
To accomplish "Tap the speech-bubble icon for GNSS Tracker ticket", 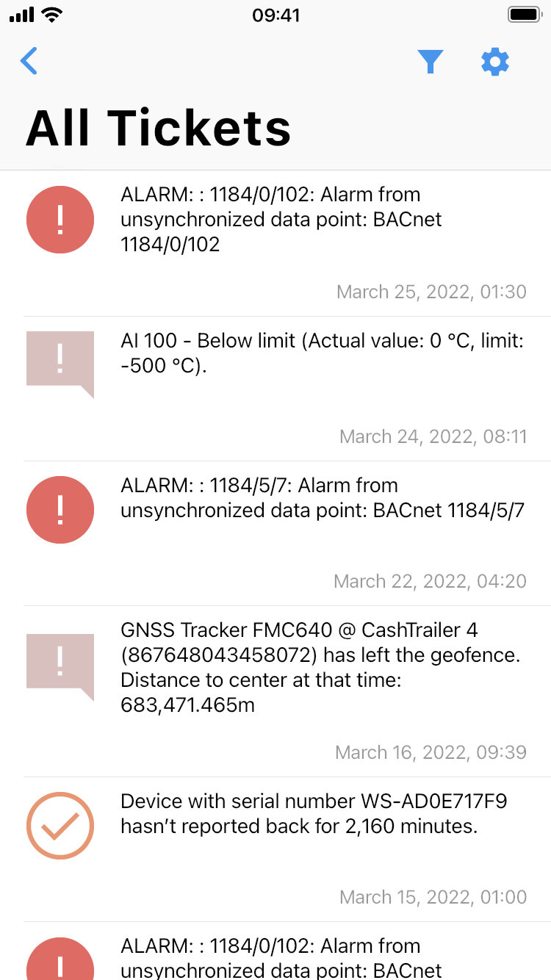I will 60,667.
